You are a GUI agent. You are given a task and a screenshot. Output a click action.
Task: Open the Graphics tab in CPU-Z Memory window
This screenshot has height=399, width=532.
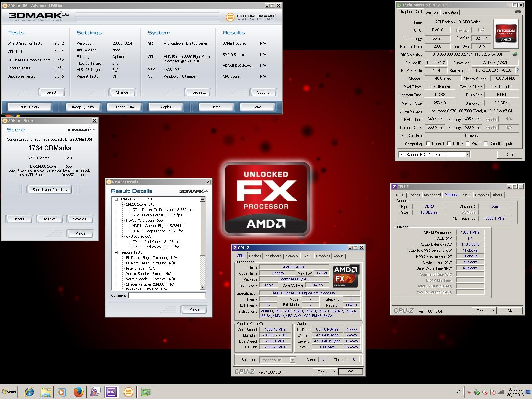pyautogui.click(x=482, y=195)
